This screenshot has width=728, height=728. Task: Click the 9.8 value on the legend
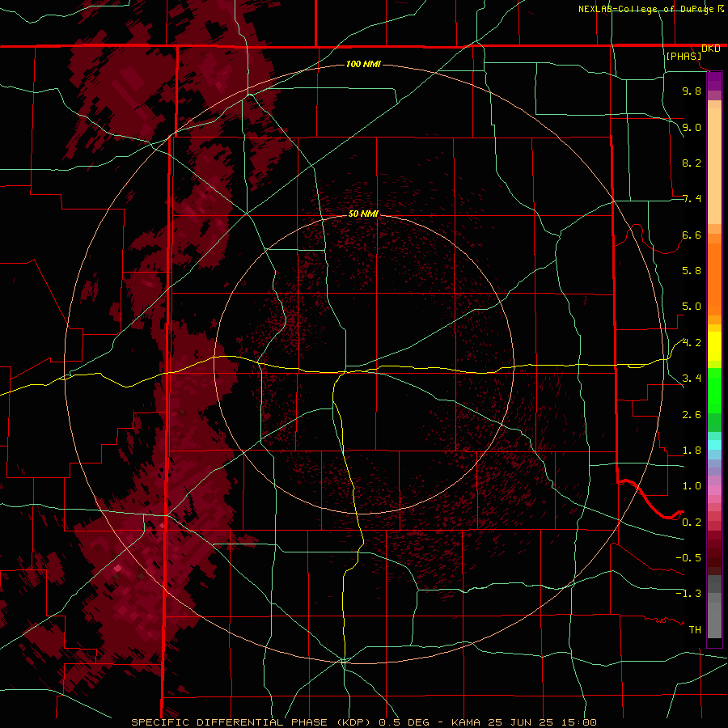click(692, 91)
